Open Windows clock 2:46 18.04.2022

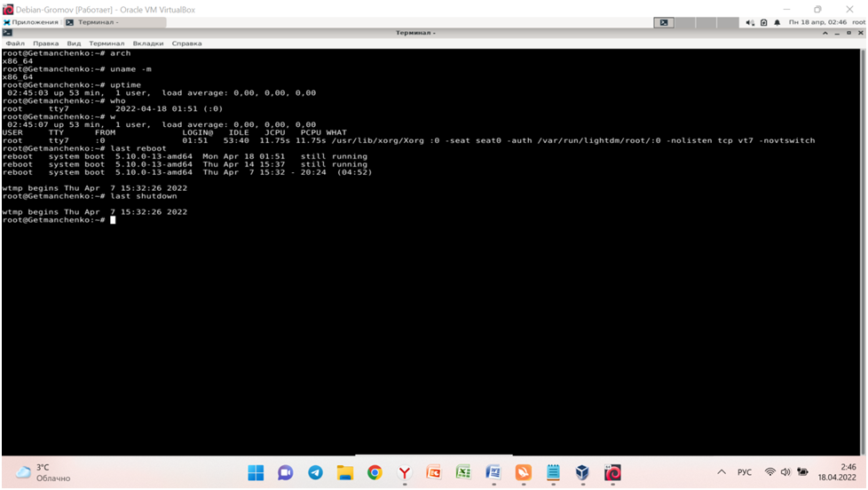pos(836,472)
